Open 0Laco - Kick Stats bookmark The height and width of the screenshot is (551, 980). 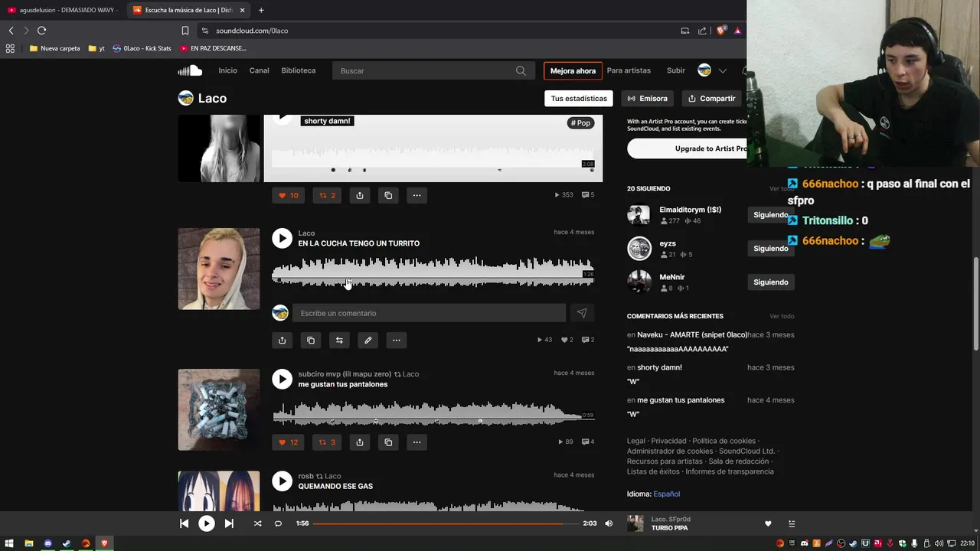click(142, 48)
